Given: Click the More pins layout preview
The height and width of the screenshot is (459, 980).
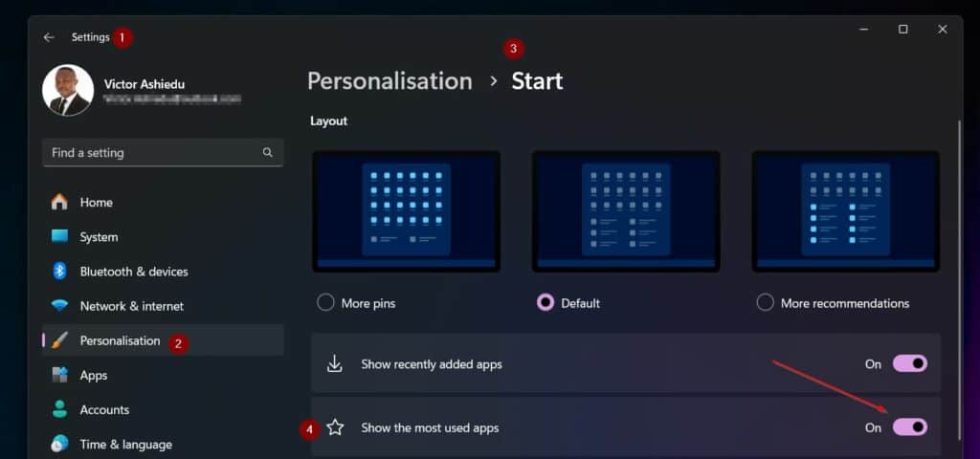Looking at the screenshot, I should tap(406, 211).
